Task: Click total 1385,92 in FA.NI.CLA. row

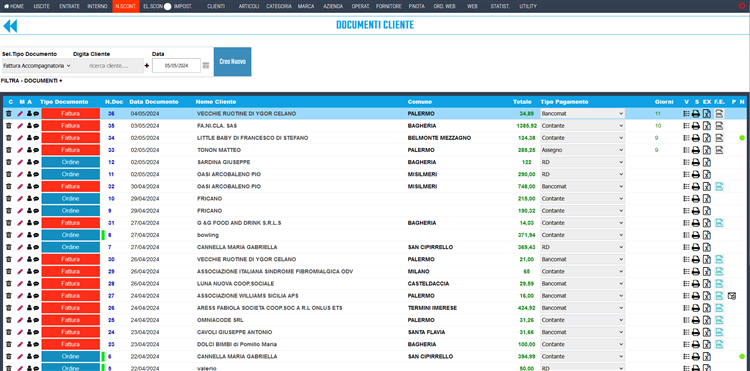Action: tap(527, 126)
